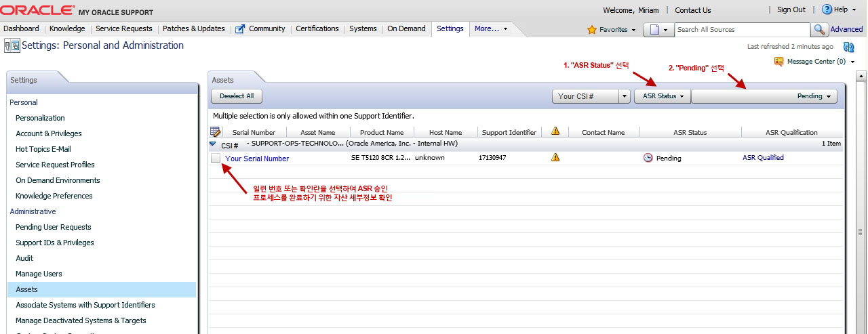This screenshot has height=334, width=868.
Task: Open Manage Users page
Action: coord(39,274)
